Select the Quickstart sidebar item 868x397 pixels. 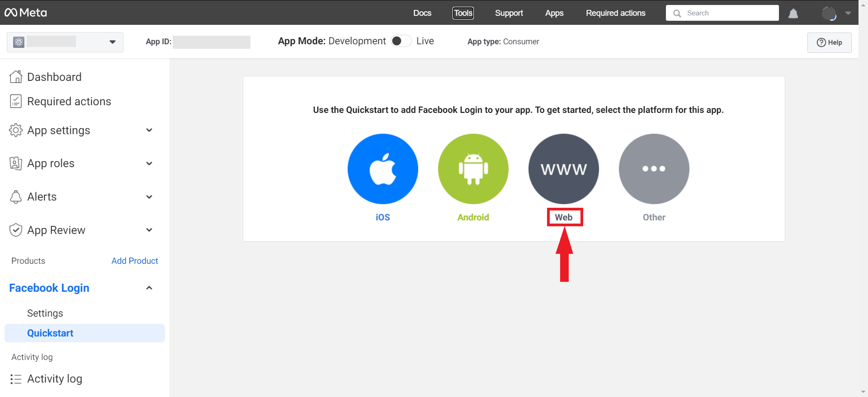pos(85,333)
